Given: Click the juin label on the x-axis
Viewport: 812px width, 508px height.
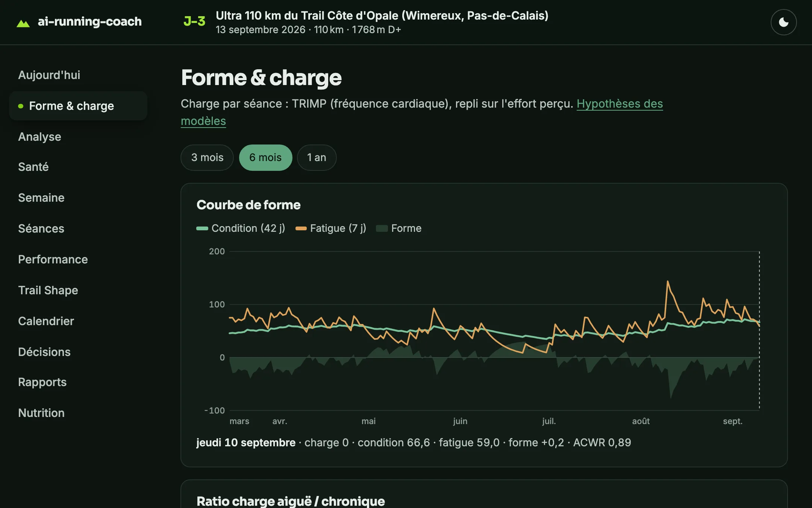Looking at the screenshot, I should (460, 421).
